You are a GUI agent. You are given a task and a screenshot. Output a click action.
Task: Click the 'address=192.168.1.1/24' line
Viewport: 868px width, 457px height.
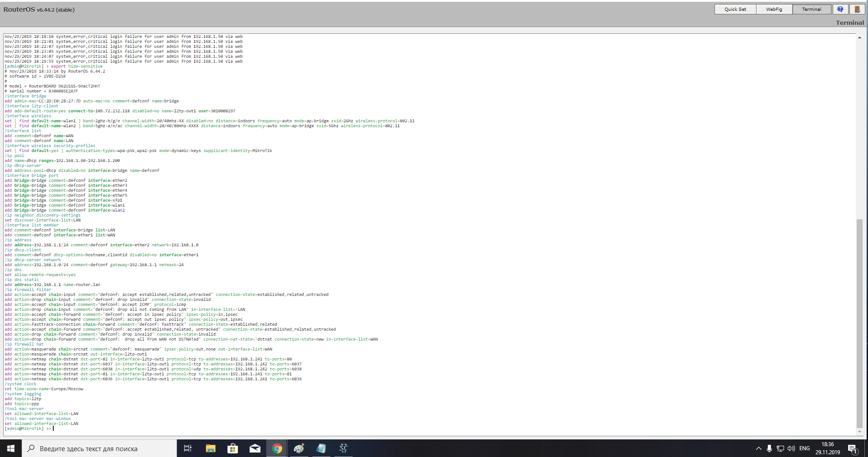click(102, 245)
